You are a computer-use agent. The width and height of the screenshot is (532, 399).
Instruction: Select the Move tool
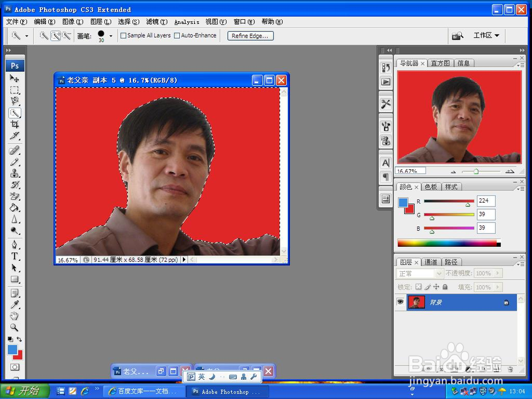pos(14,78)
